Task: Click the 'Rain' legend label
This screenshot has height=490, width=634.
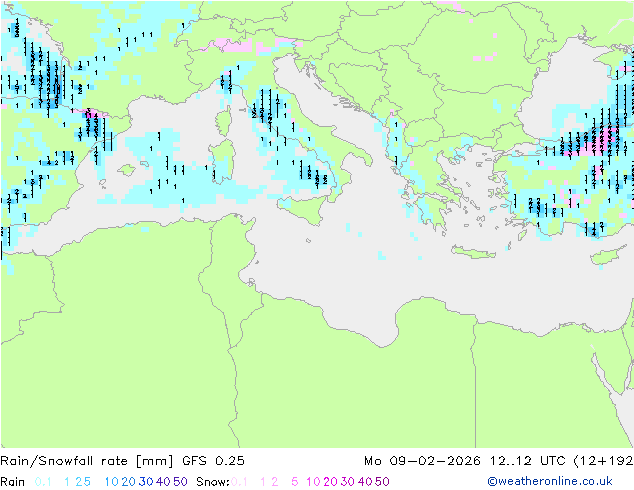Action: coord(13,482)
